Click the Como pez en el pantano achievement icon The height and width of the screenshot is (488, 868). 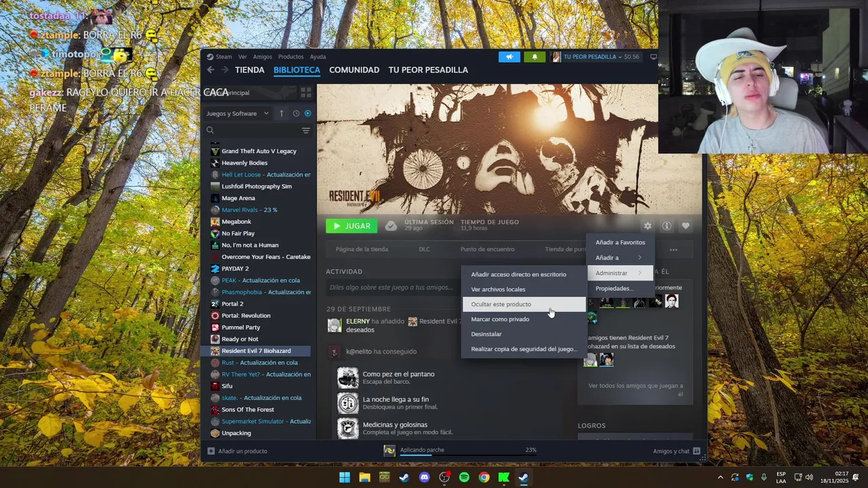[x=348, y=378]
